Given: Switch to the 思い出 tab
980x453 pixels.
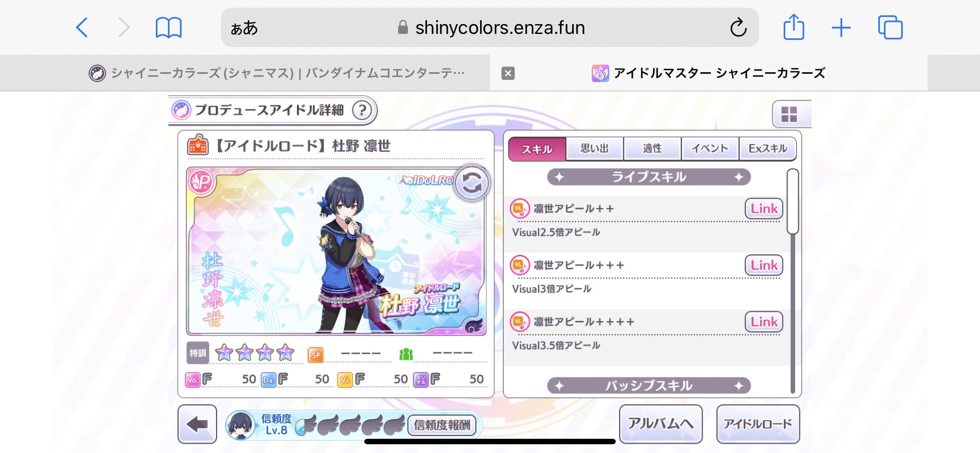Looking at the screenshot, I should click(594, 148).
